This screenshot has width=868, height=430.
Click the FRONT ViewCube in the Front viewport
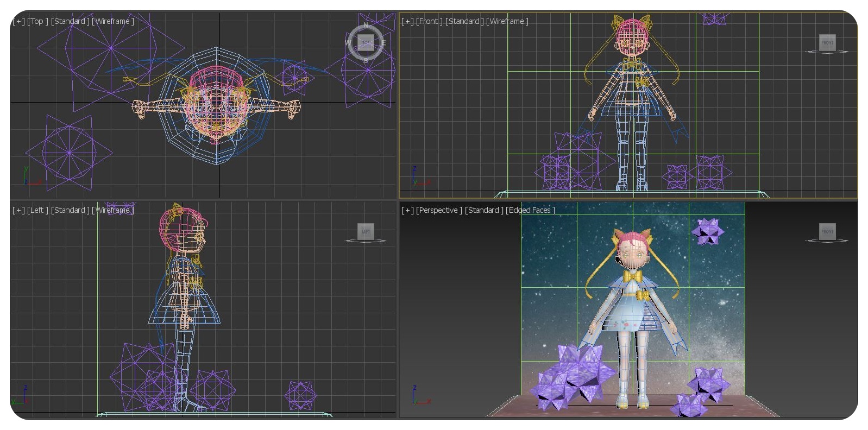827,43
